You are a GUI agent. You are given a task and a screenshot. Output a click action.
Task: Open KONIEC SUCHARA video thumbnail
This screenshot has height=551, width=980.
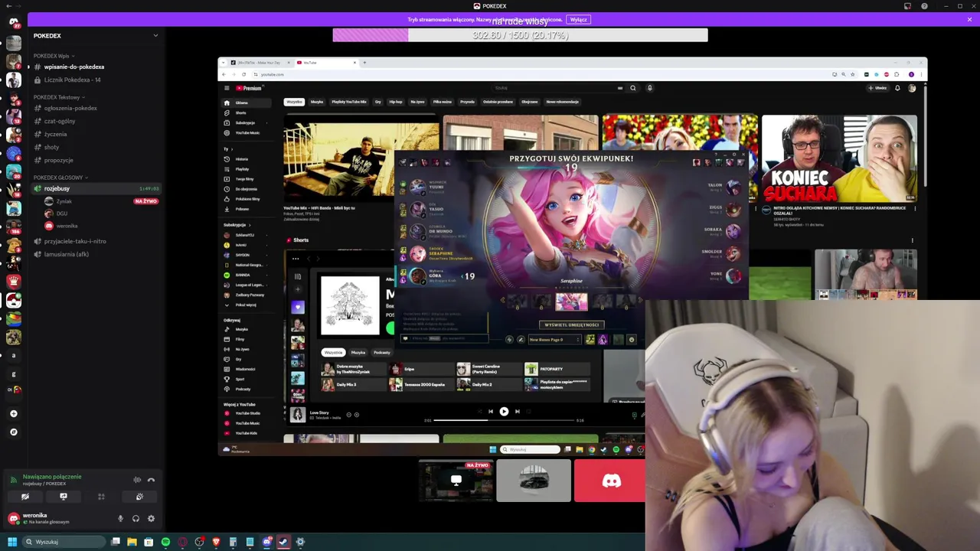[840, 158]
